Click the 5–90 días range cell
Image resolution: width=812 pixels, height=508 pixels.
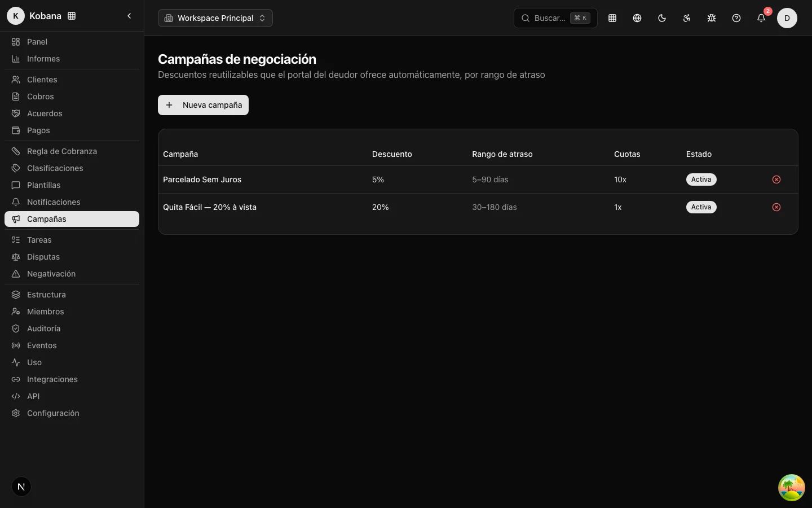490,179
